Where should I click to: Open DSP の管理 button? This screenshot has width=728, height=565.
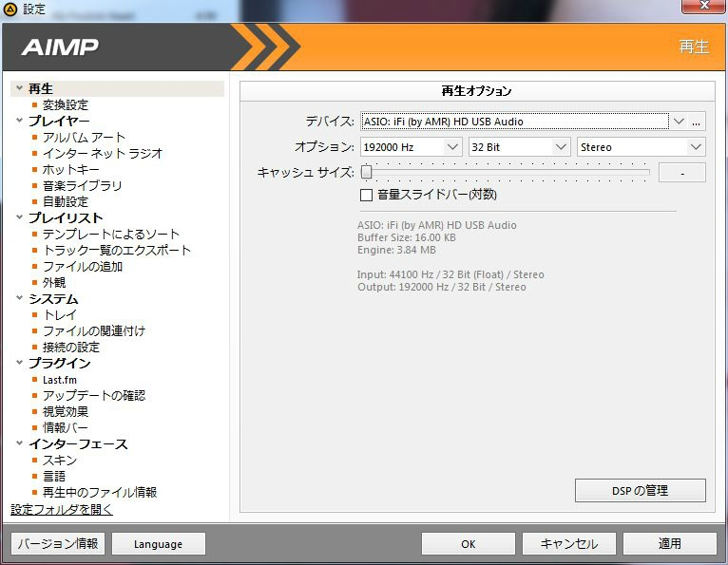pyautogui.click(x=641, y=490)
